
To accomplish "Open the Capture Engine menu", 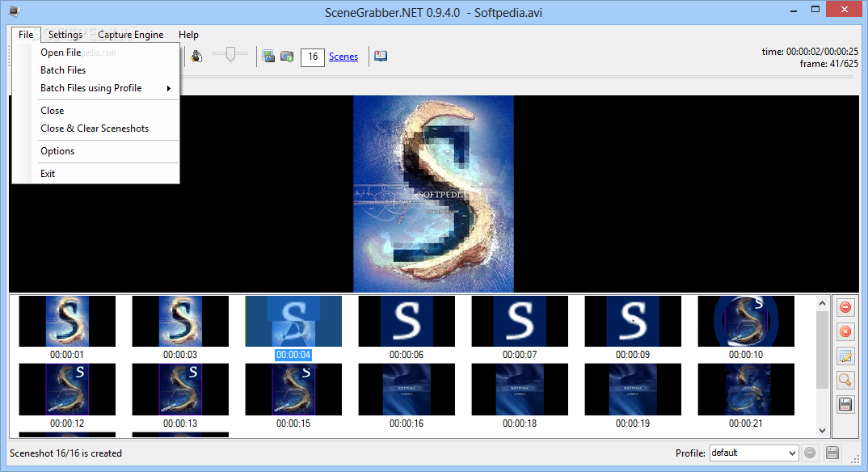I will click(131, 34).
